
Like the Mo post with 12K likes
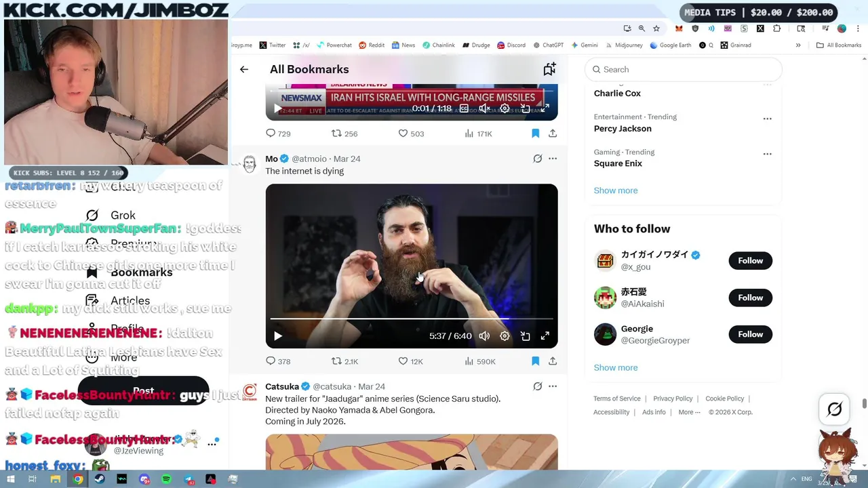(x=410, y=361)
